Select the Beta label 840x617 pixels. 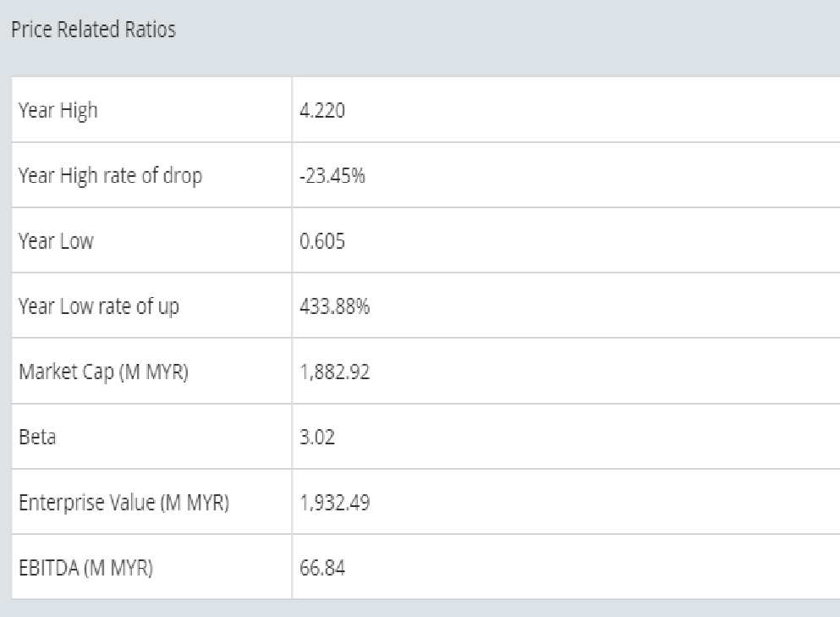coord(37,437)
